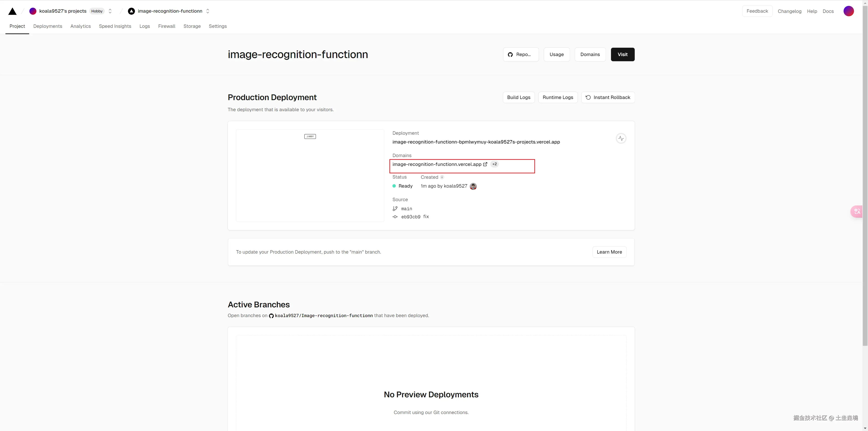868x431 pixels.
Task: Click koala9527 author avatar
Action: point(473,186)
